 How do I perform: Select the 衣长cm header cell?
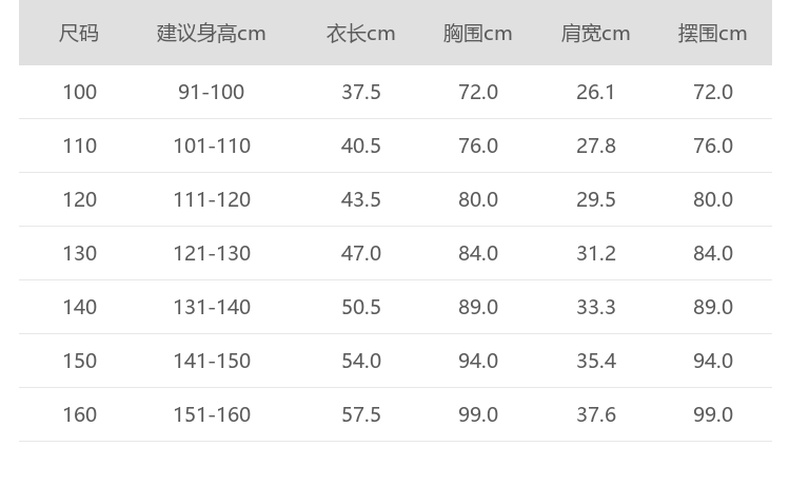click(361, 33)
